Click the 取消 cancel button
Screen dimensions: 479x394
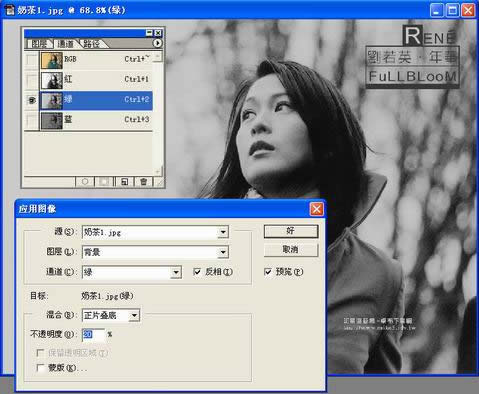pos(291,250)
